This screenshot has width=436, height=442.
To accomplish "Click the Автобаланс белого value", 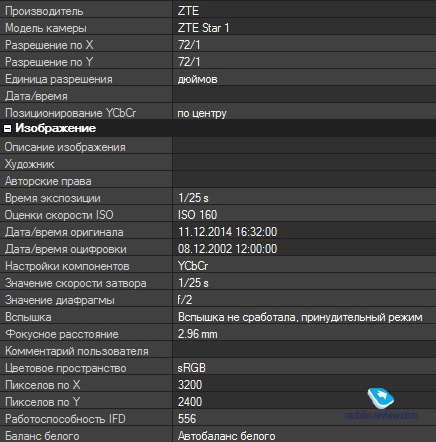I will pyautogui.click(x=227, y=436).
